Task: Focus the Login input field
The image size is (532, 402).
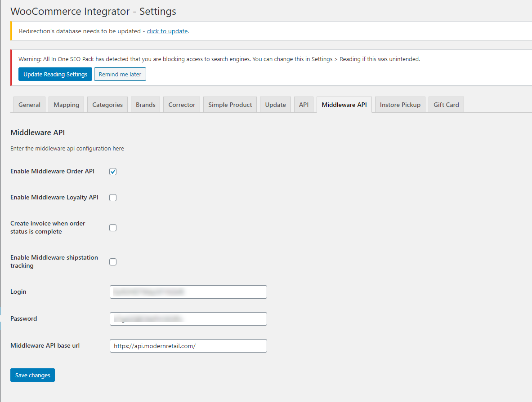Action: pos(188,292)
